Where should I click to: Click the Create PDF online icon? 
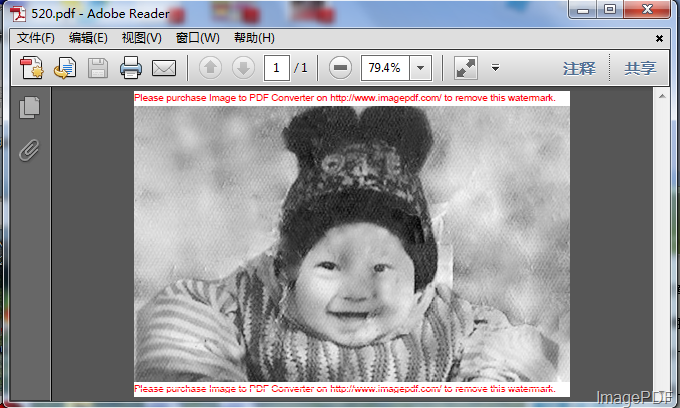coord(32,68)
